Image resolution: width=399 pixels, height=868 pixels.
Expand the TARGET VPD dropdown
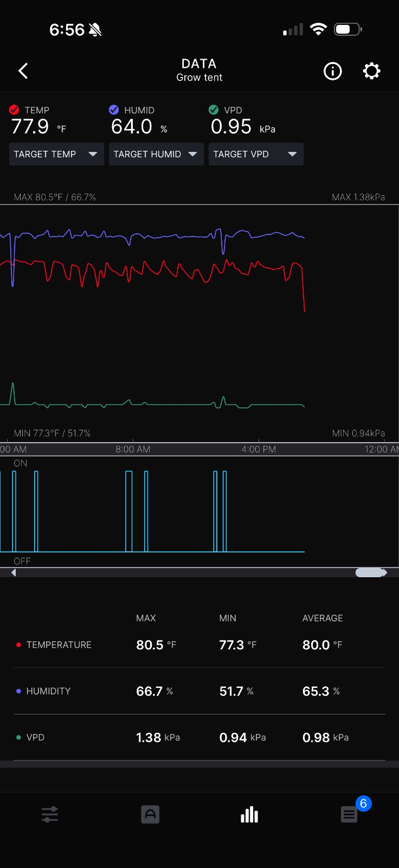pos(256,154)
